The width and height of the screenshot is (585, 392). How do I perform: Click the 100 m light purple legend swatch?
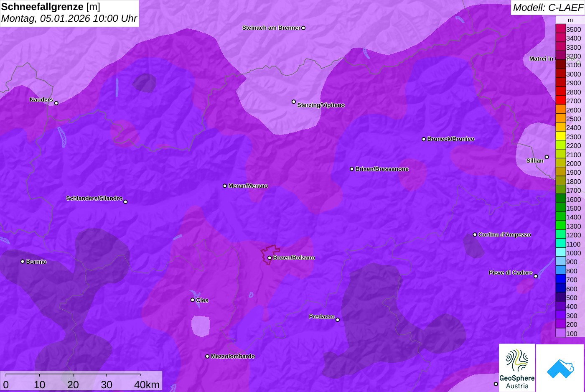click(560, 333)
